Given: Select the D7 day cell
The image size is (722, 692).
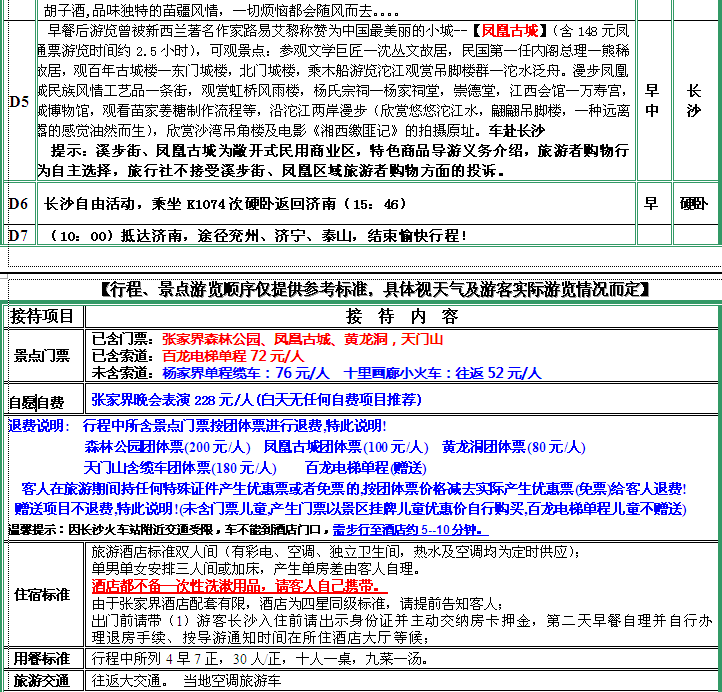Looking at the screenshot, I should (18, 235).
